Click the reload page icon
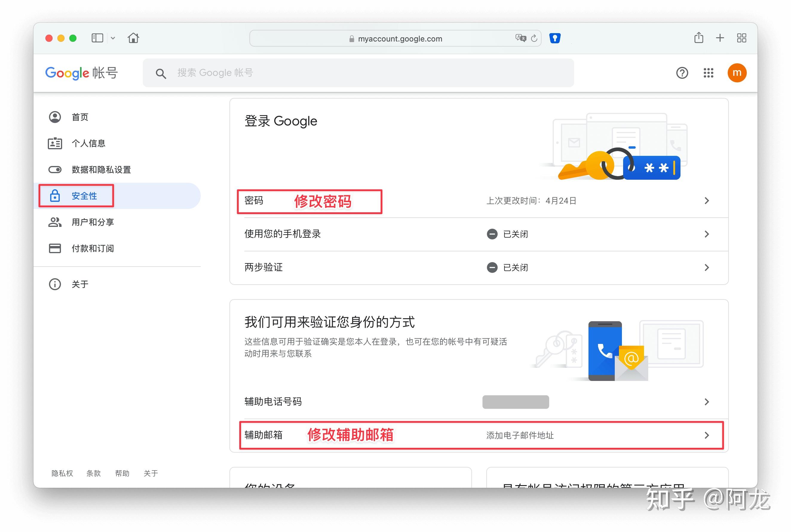The width and height of the screenshot is (791, 532). [x=534, y=38]
